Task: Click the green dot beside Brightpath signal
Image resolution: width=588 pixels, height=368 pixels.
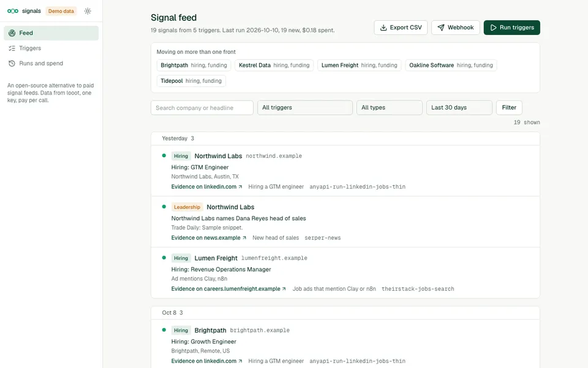Action: tap(164, 330)
